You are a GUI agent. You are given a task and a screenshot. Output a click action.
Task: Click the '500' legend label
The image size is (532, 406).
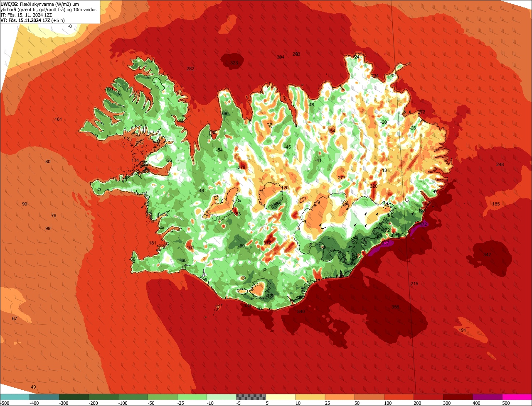pos(505,403)
